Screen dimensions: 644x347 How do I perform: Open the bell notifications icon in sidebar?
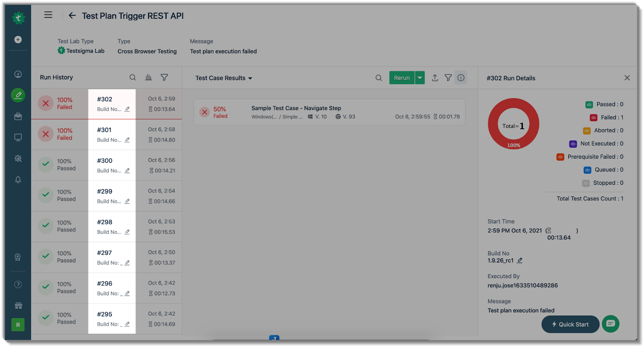pyautogui.click(x=18, y=180)
